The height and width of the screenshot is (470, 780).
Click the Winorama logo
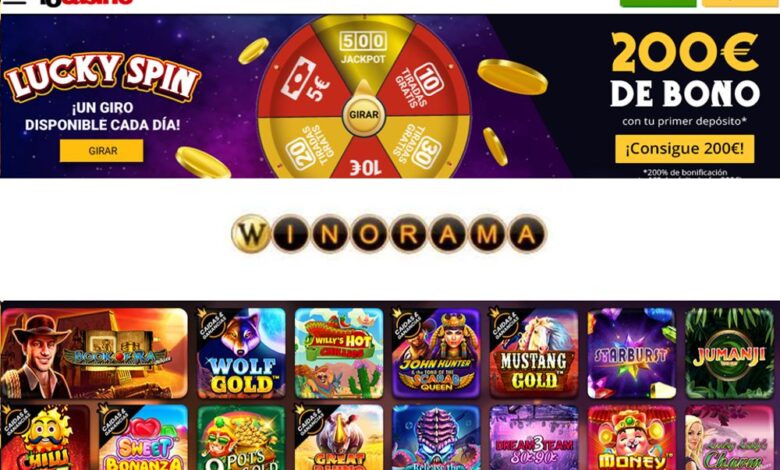click(389, 234)
